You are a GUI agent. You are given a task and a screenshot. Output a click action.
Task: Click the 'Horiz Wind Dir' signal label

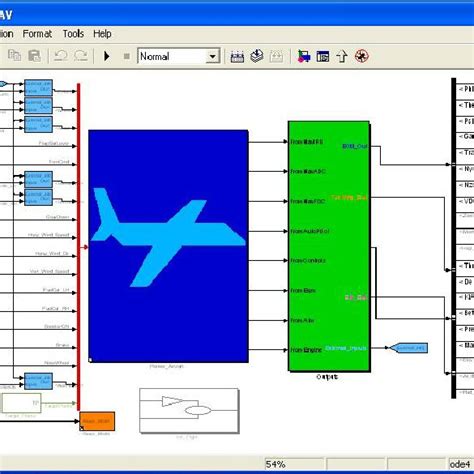tap(52, 253)
